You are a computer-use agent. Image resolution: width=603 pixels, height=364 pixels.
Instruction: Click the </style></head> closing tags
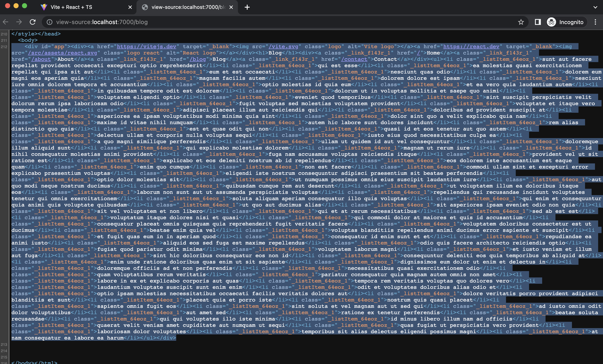click(36, 34)
